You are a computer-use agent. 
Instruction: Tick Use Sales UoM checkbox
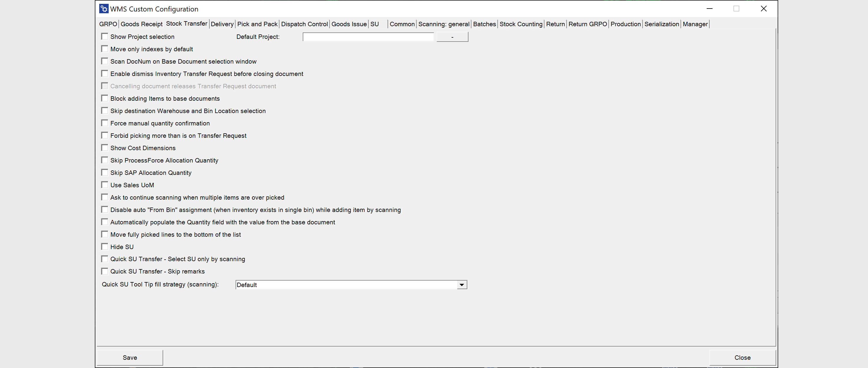point(105,185)
